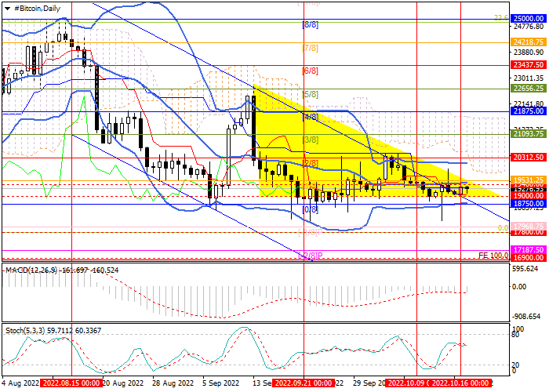Select the 24218.75 orange price label
The image size is (549, 392).
click(529, 42)
